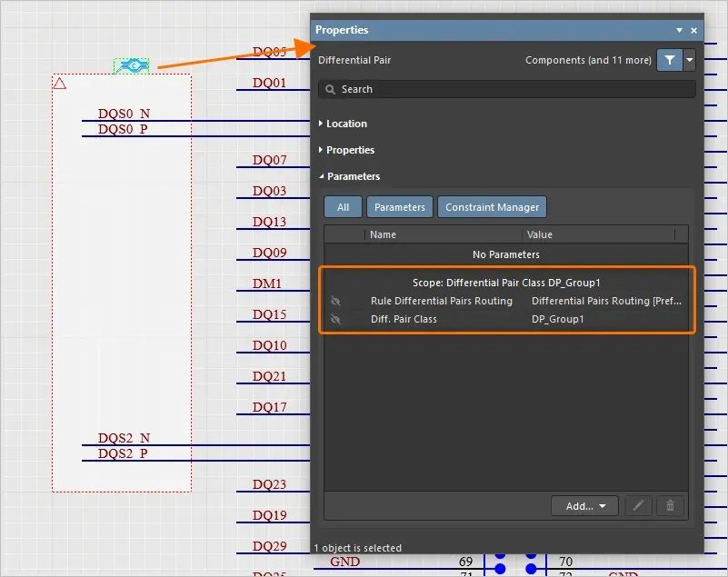Click the Name column header
This screenshot has height=577, width=728.
coord(383,234)
